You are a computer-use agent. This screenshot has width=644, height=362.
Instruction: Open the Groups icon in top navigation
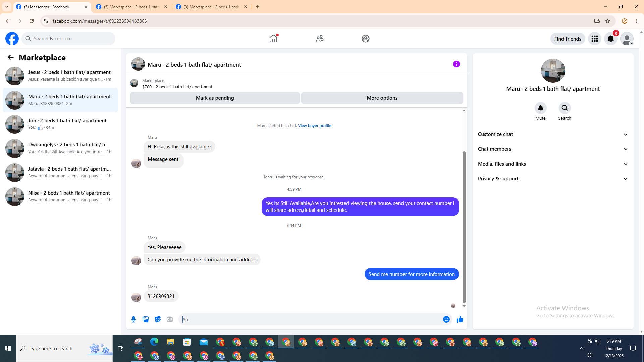[366, 39]
